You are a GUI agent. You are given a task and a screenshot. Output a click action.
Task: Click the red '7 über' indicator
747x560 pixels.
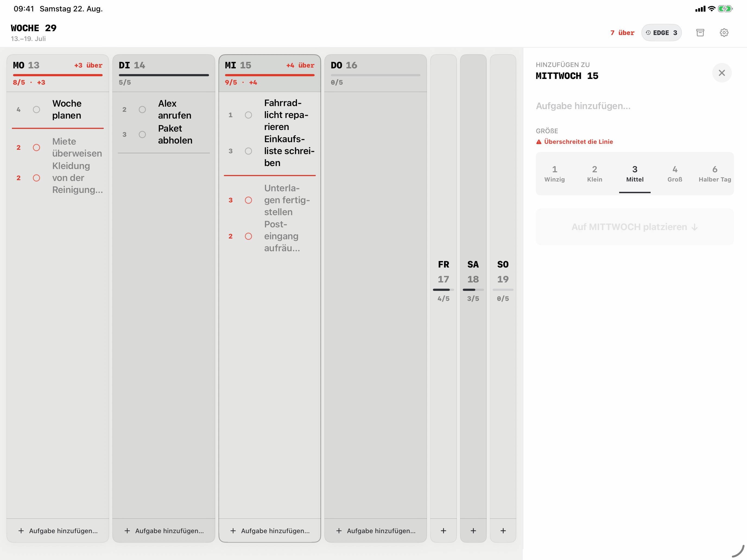[622, 33]
